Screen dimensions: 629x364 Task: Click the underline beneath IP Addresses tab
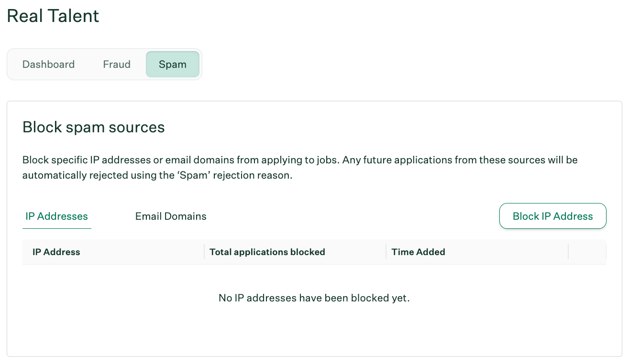(56, 228)
